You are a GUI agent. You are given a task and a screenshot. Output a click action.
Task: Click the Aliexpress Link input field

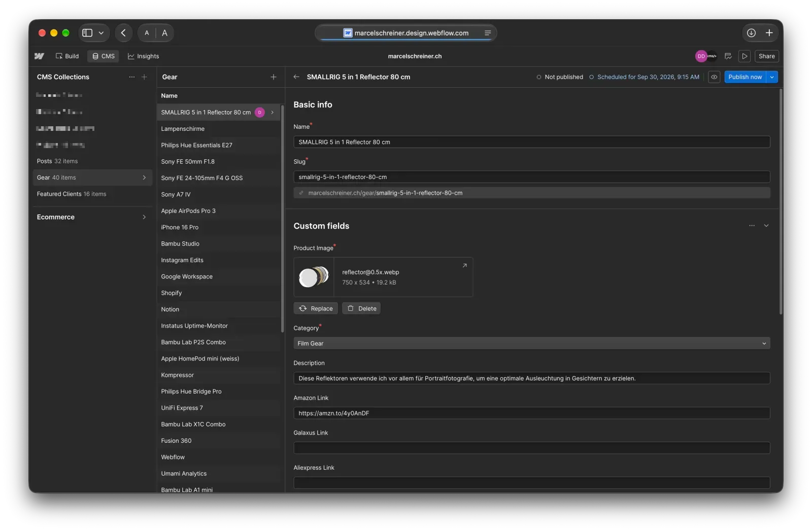[531, 483]
